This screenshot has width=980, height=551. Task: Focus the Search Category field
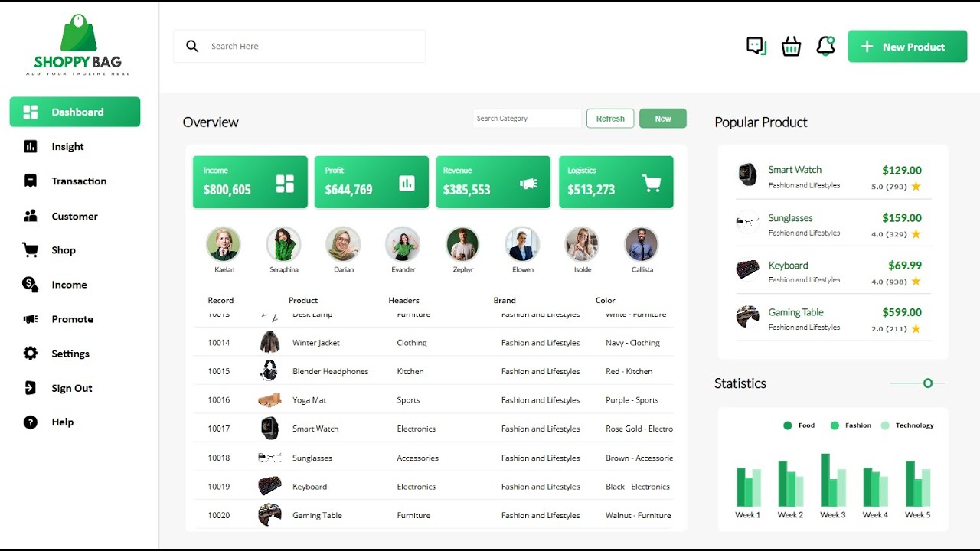click(528, 119)
